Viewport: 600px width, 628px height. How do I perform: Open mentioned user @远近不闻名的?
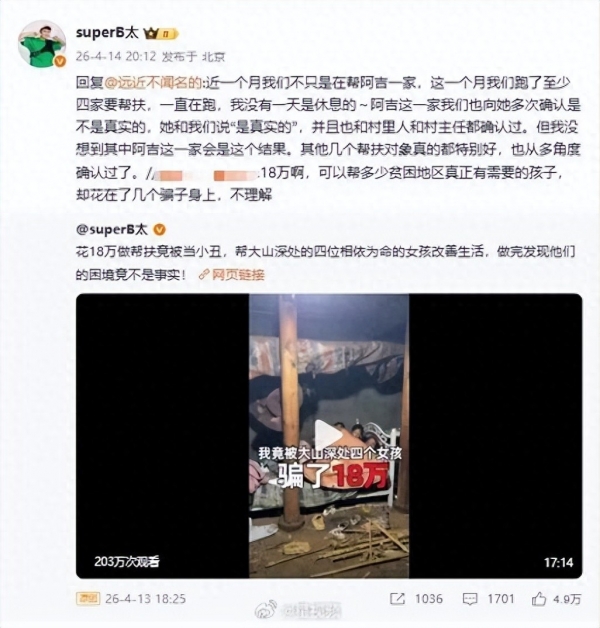[153, 83]
